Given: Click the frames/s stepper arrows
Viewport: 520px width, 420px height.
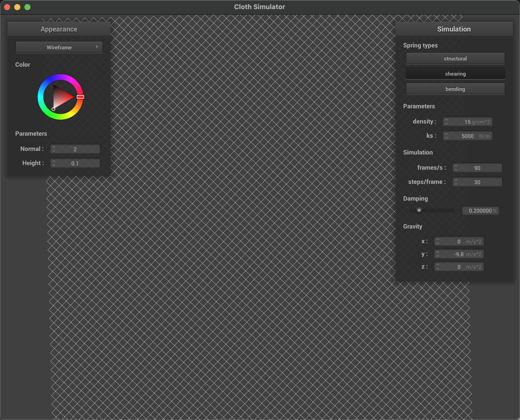Looking at the screenshot, I should [x=456, y=168].
